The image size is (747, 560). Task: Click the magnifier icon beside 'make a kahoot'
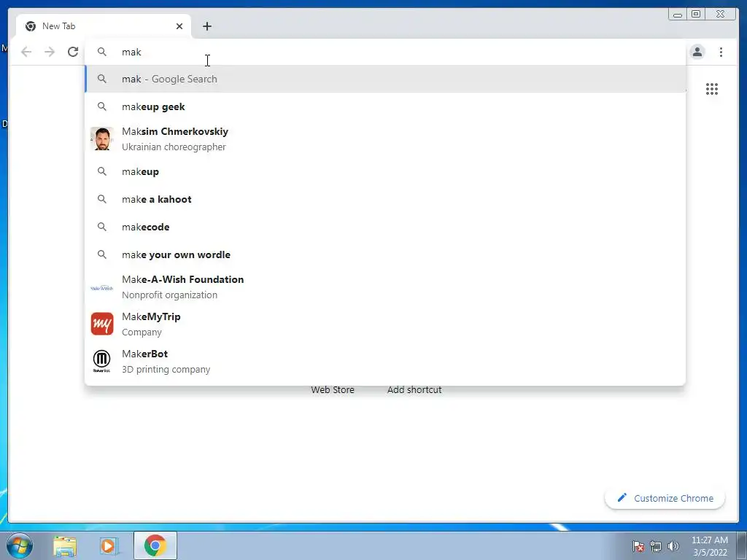coord(102,199)
